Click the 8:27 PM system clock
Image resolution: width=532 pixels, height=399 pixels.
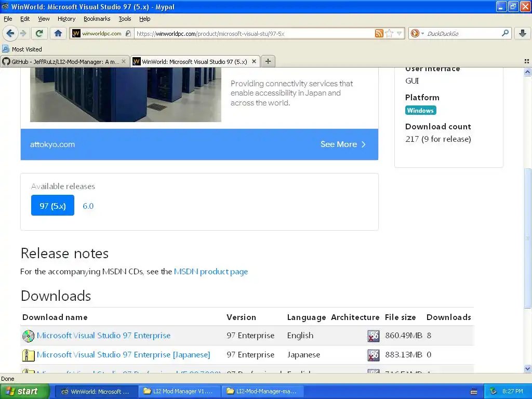coord(513,391)
